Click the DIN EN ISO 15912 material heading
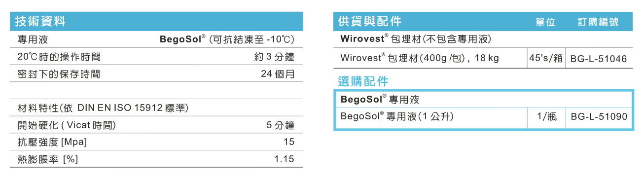The width and height of the screenshot is (644, 180). tap(103, 108)
